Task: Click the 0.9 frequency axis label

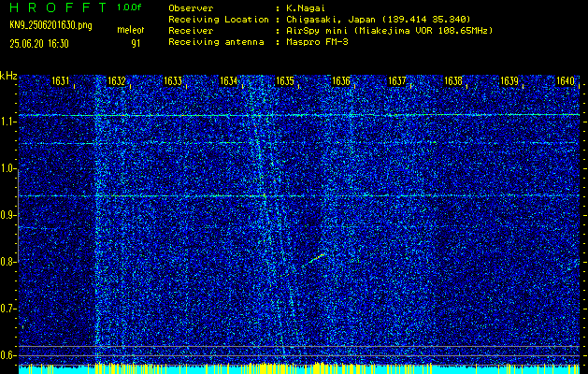Action: point(7,215)
